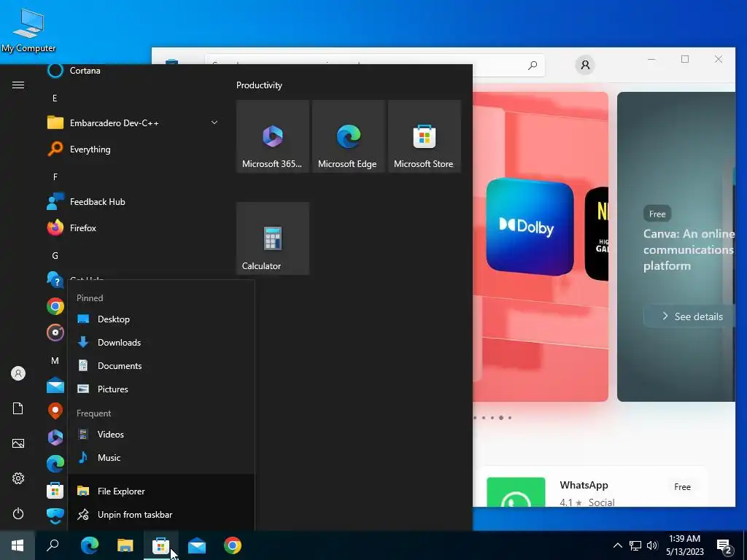Screen dimensions: 747x560
Task: Click the Free button for WhatsApp
Action: click(x=682, y=486)
